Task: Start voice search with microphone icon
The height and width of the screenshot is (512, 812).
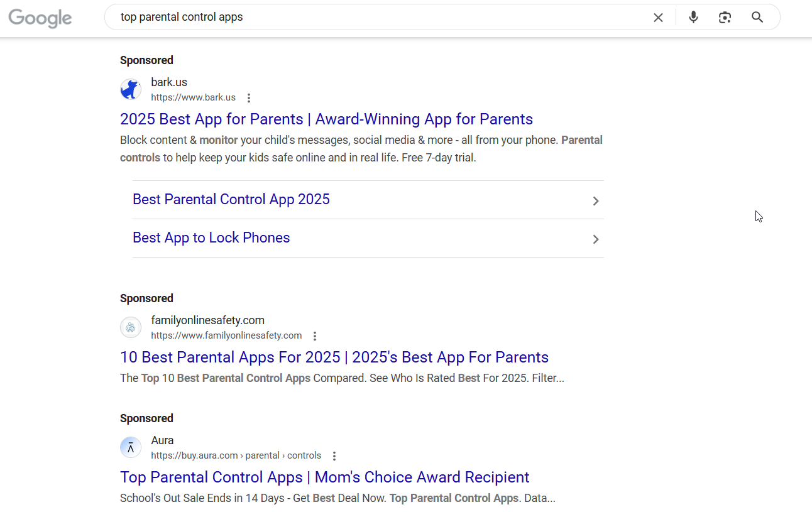Action: point(693,18)
